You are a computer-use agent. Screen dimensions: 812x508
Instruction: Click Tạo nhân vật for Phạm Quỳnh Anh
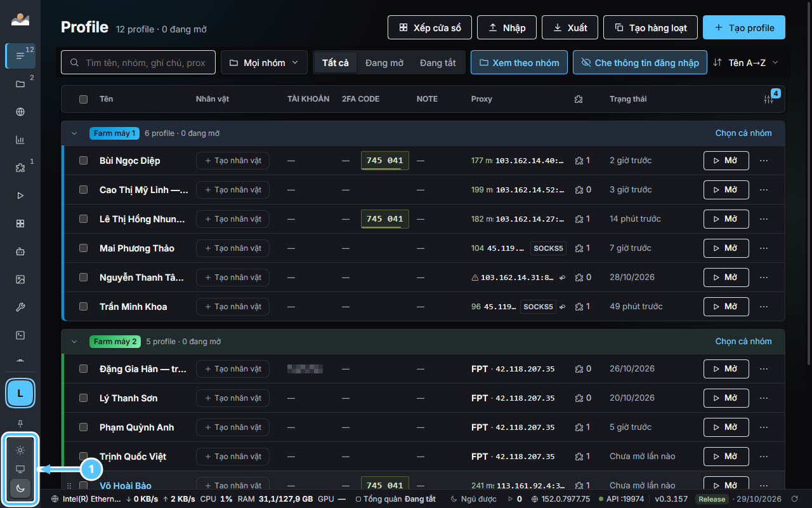coord(233,427)
